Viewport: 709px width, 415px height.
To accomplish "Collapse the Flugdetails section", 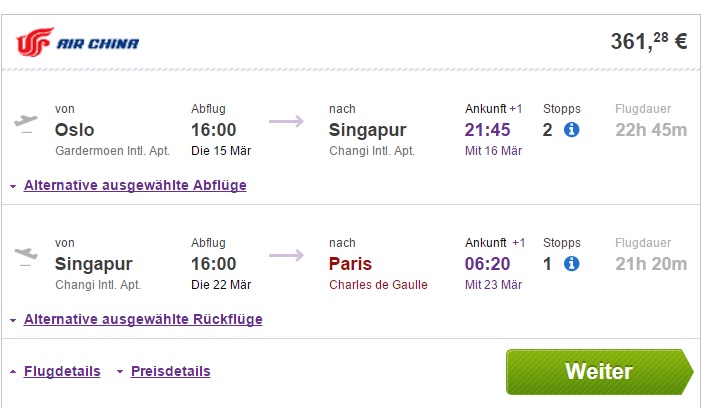I will point(62,371).
